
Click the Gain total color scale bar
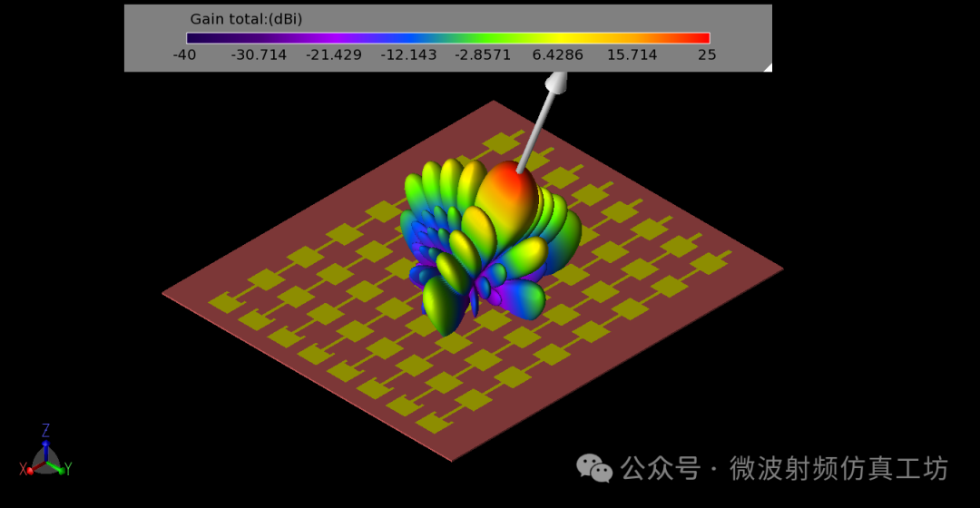click(x=448, y=38)
